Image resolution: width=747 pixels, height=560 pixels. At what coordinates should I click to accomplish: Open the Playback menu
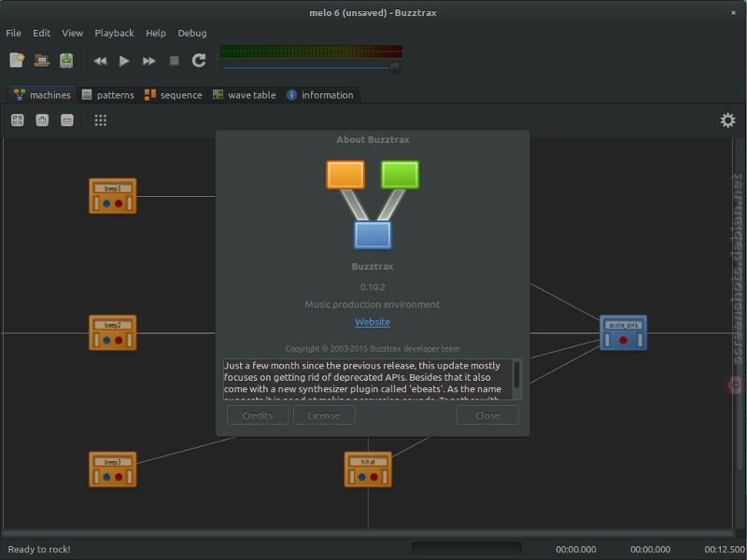coord(114,33)
